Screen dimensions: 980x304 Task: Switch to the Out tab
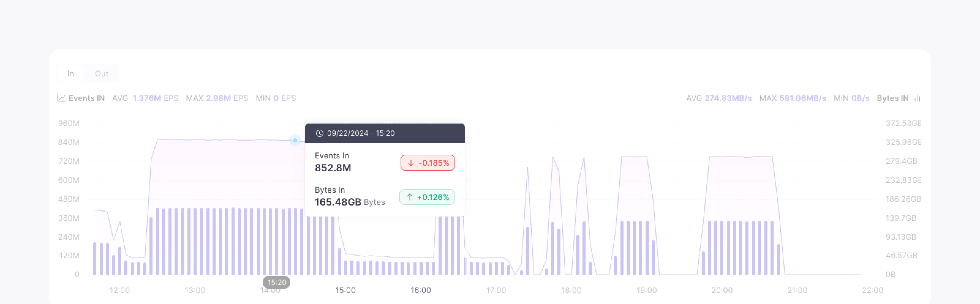[102, 74]
